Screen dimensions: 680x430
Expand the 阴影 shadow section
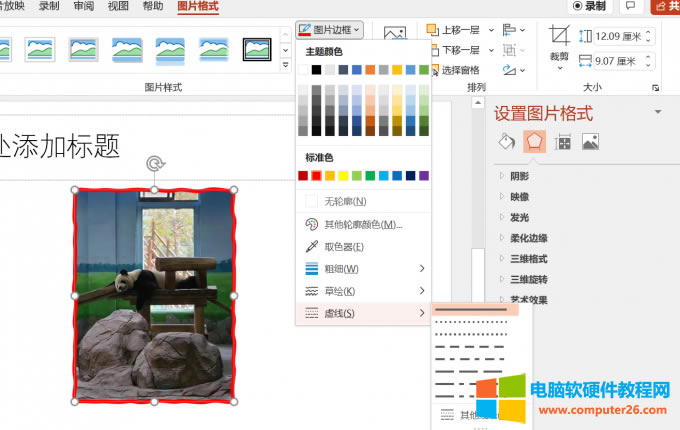[x=521, y=176]
